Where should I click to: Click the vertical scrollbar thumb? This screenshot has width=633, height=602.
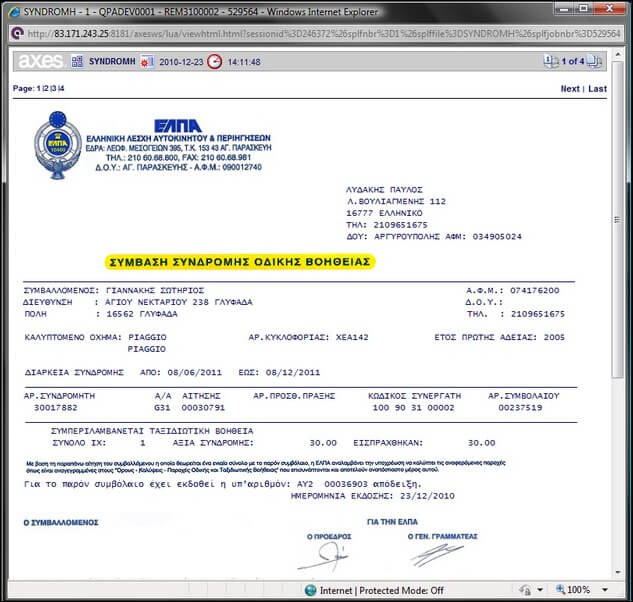(x=618, y=220)
